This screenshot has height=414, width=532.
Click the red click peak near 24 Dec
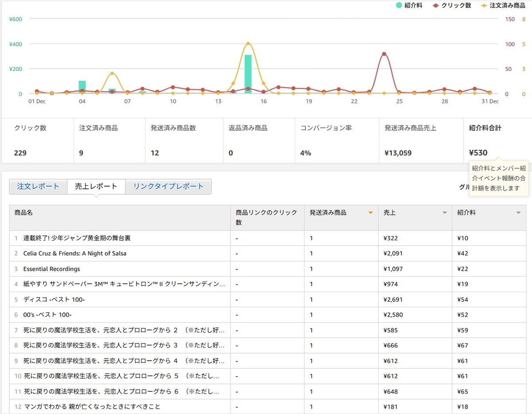384,54
